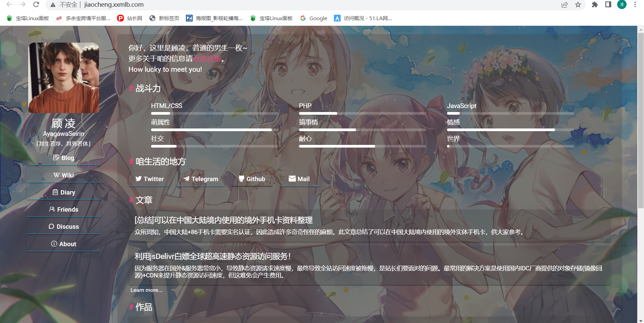Open article about 境外手机卡资料整理
Screen dimensions: 644x323
(x=224, y=220)
